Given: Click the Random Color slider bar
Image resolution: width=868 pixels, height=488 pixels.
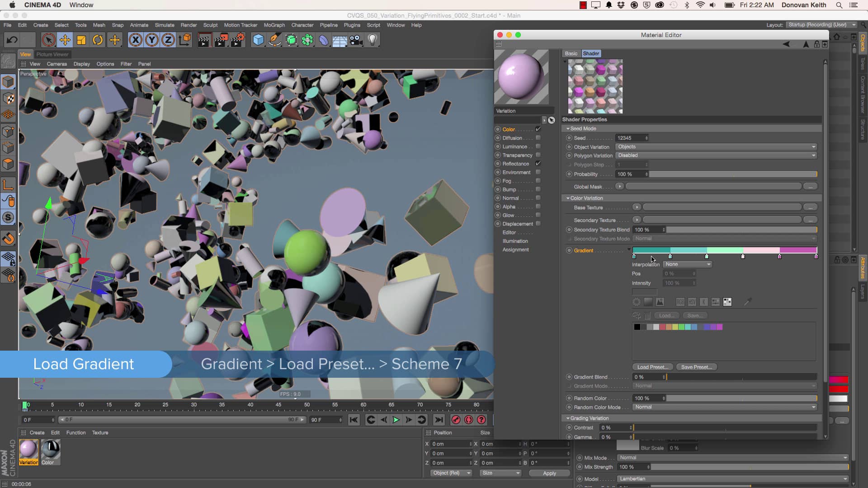Looking at the screenshot, I should [741, 398].
